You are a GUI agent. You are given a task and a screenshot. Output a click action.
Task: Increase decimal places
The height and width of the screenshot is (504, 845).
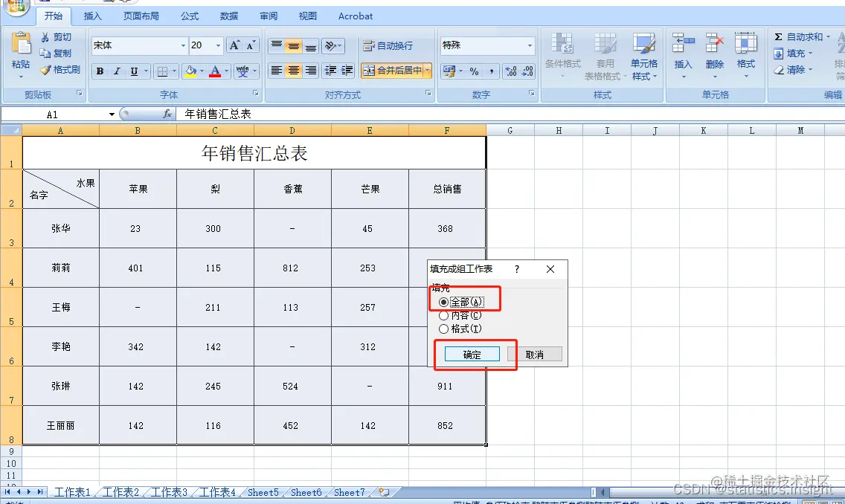click(x=511, y=71)
